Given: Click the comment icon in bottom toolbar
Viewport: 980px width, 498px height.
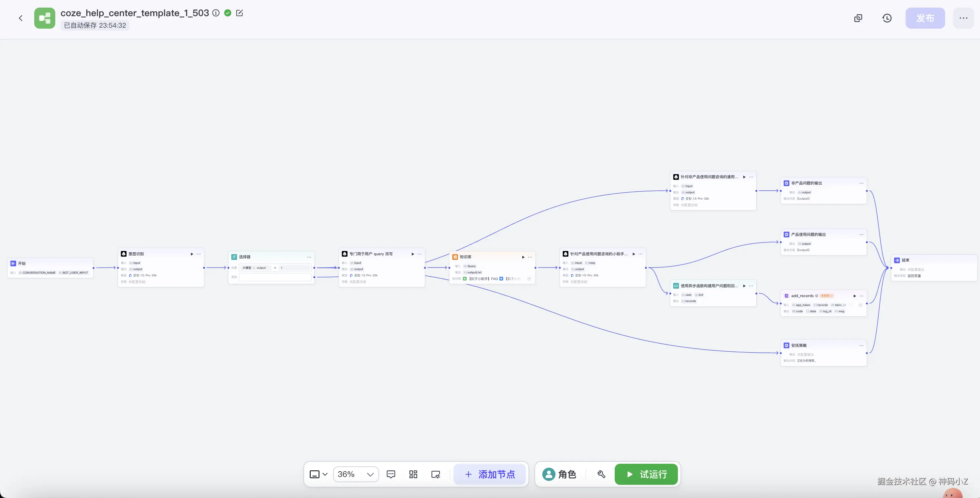Looking at the screenshot, I should [x=391, y=474].
